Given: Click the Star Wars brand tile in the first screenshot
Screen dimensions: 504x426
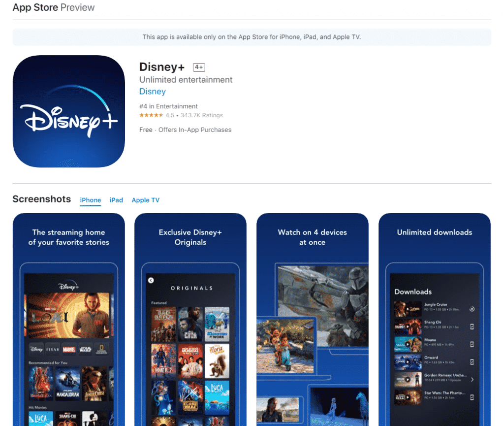Looking at the screenshot, I should [86, 350].
